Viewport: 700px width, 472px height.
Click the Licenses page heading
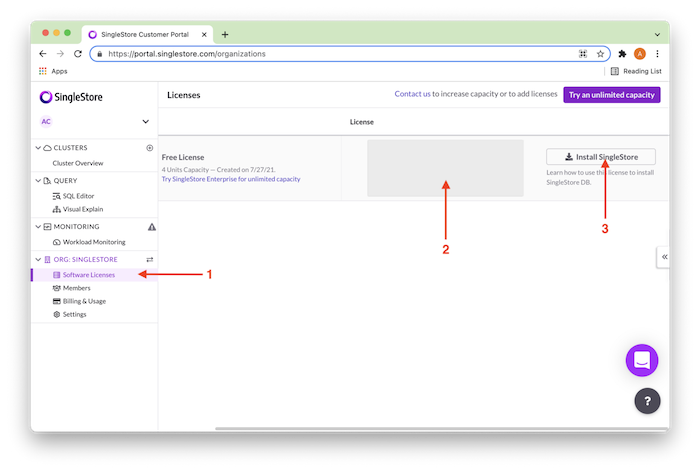click(183, 95)
